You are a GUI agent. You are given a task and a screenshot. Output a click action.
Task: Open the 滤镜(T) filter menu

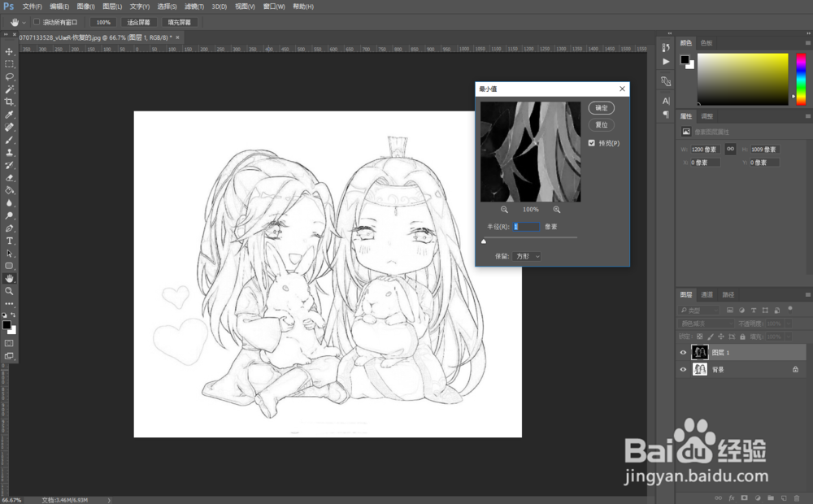194,7
